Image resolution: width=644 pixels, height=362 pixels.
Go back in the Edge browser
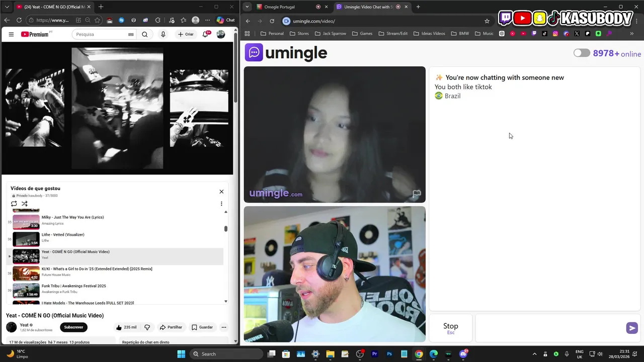[x=7, y=20]
